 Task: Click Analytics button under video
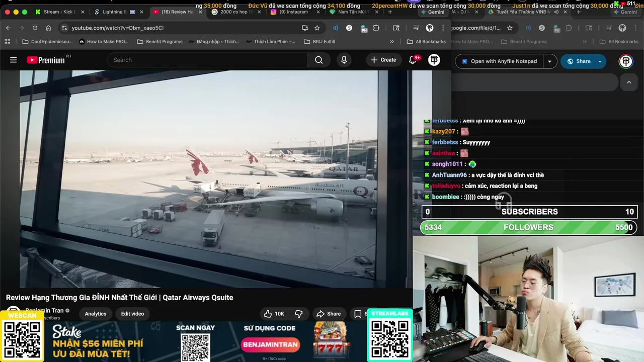click(x=96, y=314)
